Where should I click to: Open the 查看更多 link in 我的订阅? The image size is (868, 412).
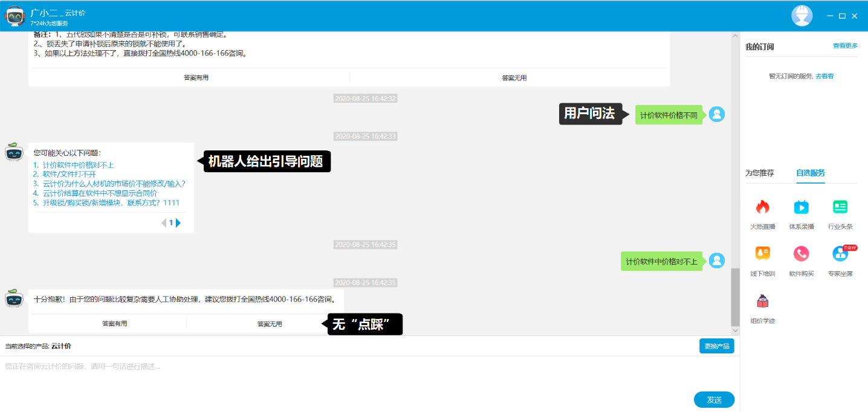tap(845, 46)
